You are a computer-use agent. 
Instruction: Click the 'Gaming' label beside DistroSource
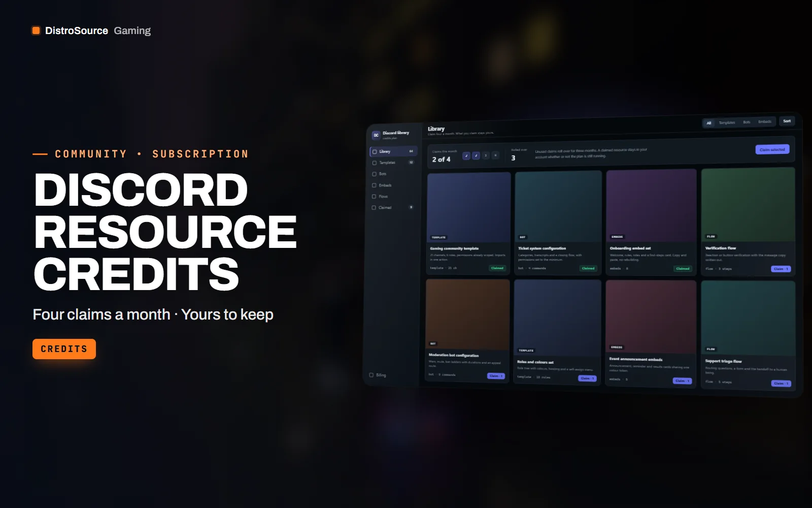(132, 30)
